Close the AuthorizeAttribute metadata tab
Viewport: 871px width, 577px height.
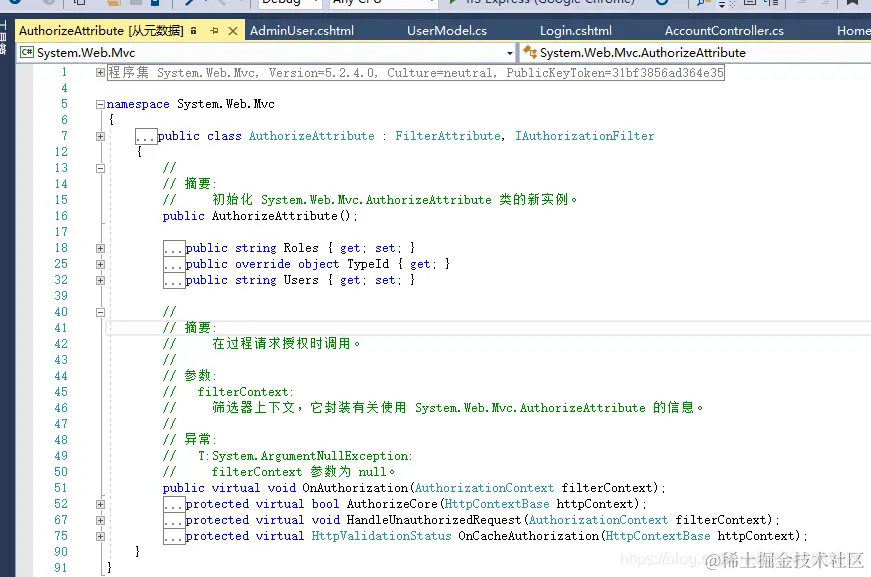click(233, 31)
